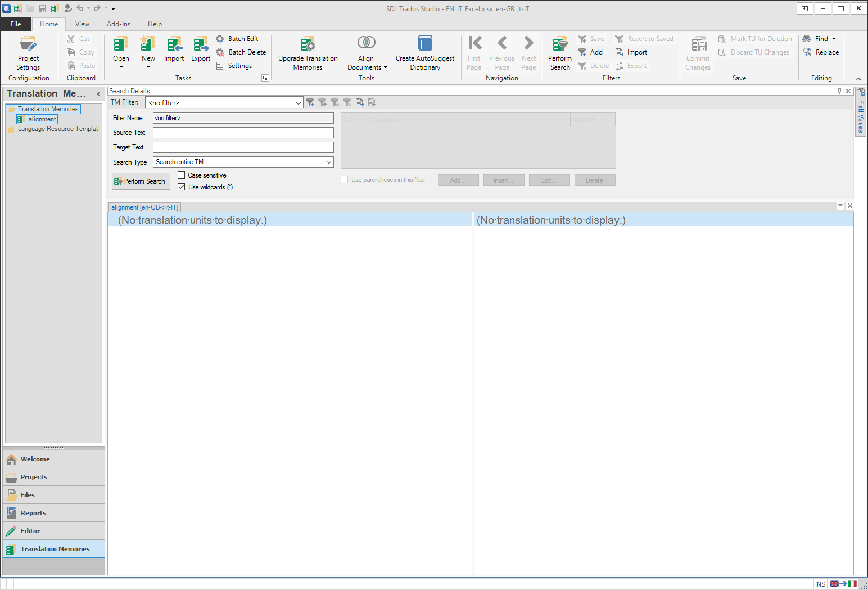
Task: Open Project Settings in the ribbon
Action: [x=28, y=53]
